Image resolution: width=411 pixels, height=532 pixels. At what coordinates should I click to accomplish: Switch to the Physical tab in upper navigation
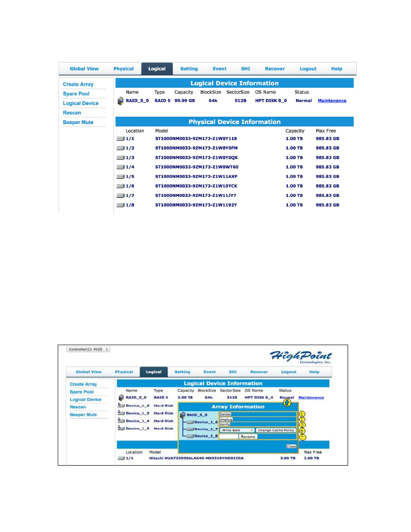pos(124,69)
